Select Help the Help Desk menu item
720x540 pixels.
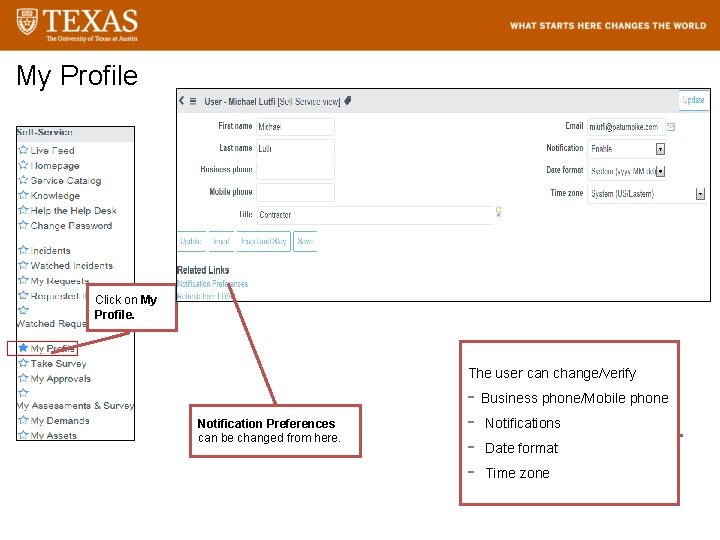click(73, 211)
